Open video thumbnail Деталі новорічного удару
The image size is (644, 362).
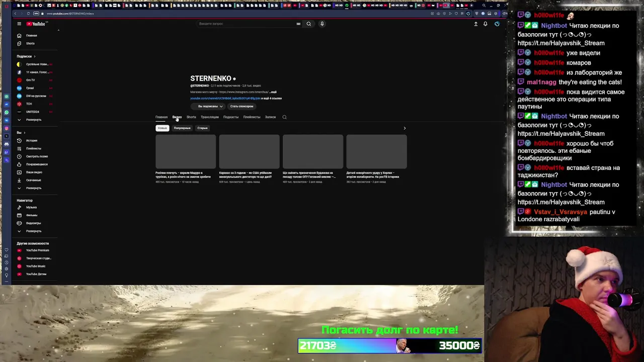pos(377,152)
